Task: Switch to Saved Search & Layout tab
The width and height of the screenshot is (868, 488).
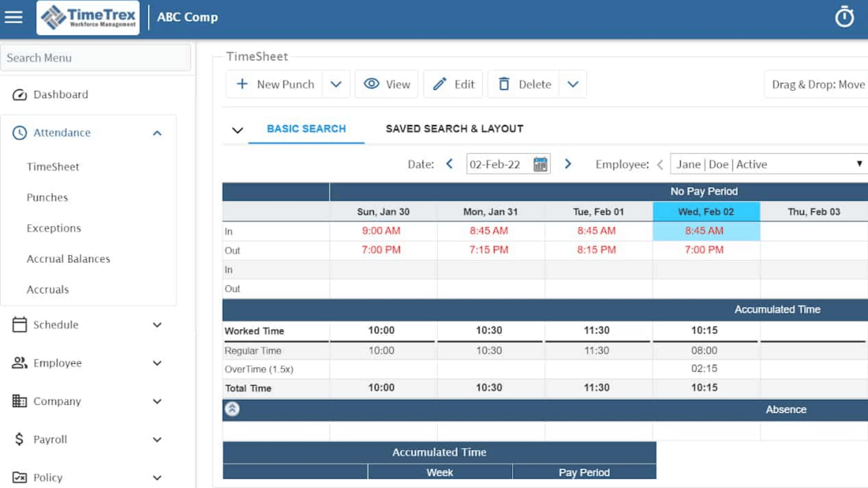Action: (x=455, y=129)
